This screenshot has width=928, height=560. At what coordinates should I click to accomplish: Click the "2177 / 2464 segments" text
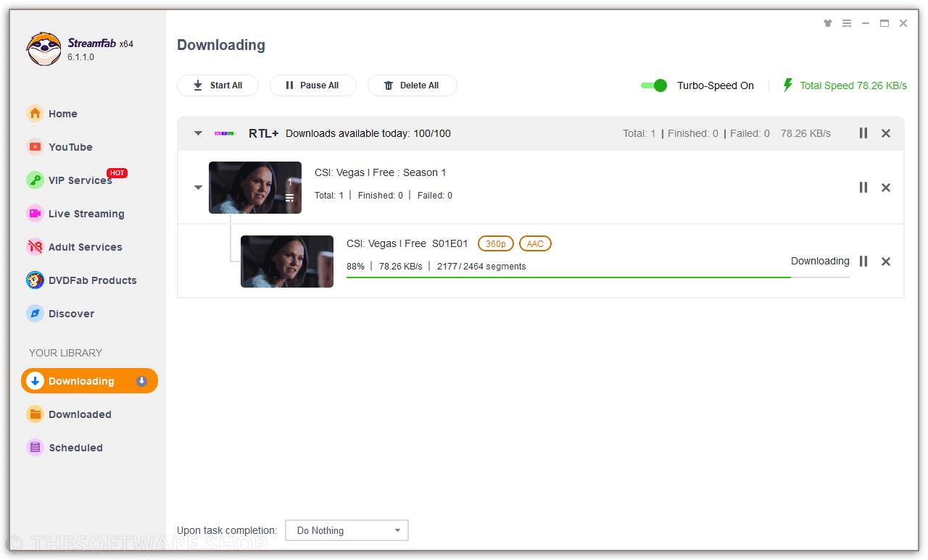(x=481, y=266)
